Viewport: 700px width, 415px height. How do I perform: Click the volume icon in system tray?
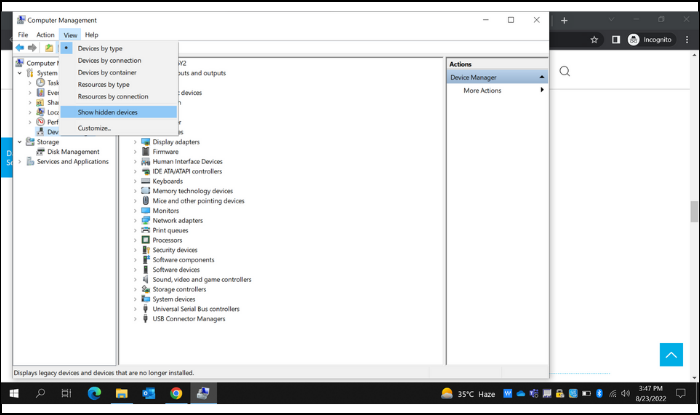point(625,394)
